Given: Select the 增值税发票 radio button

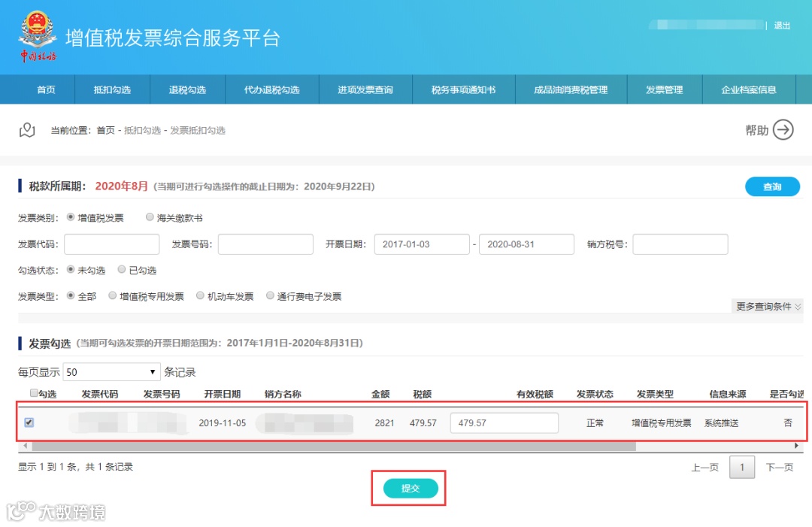Looking at the screenshot, I should pos(71,217).
